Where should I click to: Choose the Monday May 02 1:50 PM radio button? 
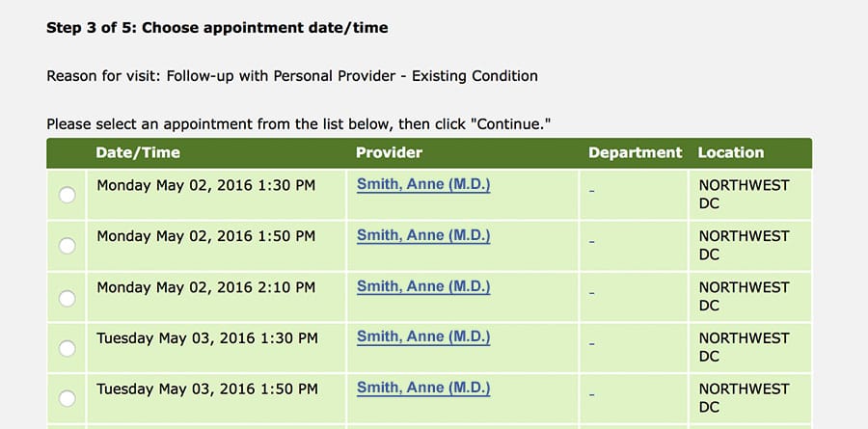pos(67,247)
